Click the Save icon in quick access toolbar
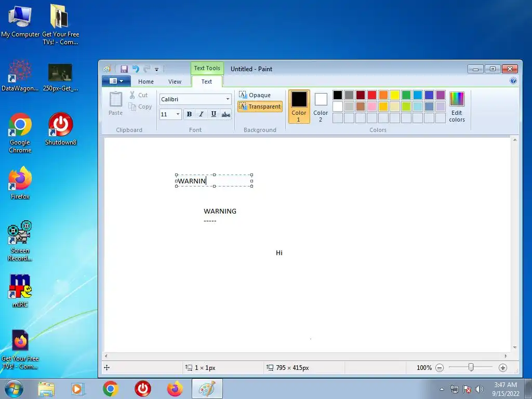 [124, 69]
